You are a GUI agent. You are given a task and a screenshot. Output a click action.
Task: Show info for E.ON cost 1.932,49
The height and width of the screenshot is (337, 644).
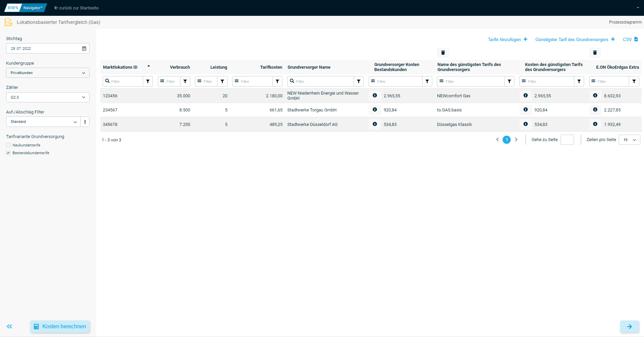point(595,124)
